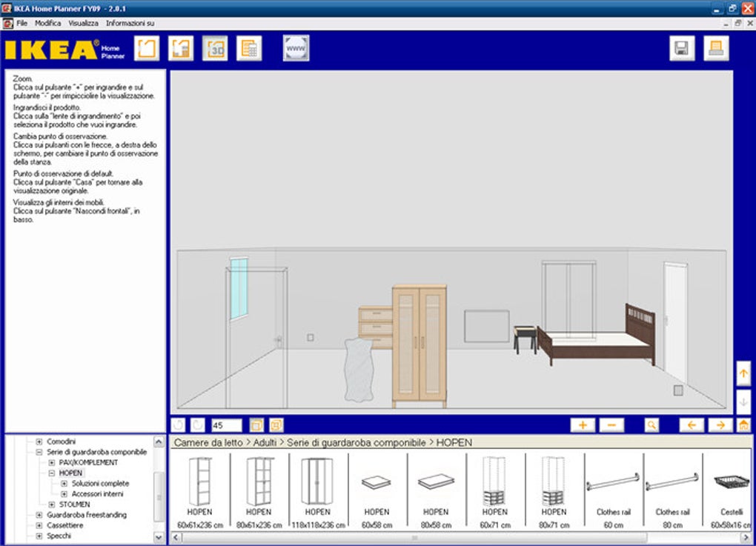
Task: Tilt the view upward with the up arrow
Action: 743,373
